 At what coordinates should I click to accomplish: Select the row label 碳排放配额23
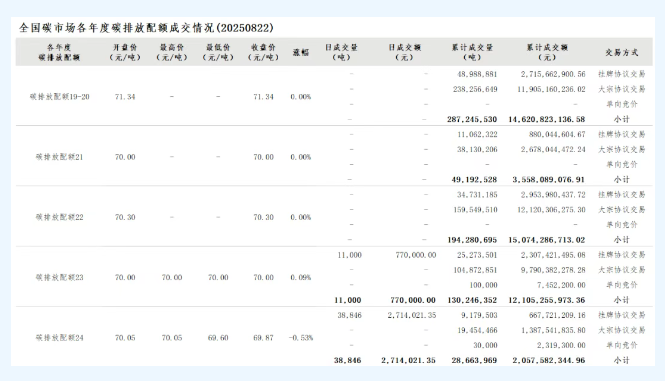[x=59, y=277]
